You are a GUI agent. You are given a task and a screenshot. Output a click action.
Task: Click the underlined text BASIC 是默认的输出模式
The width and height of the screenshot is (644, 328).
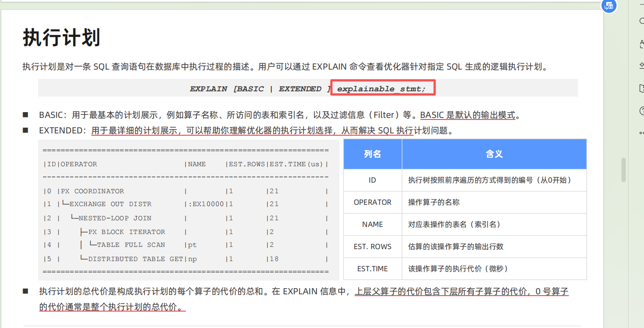pyautogui.click(x=468, y=115)
